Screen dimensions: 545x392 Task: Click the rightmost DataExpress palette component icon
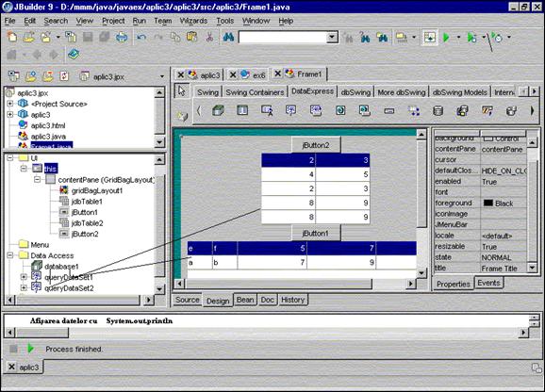[x=511, y=111]
